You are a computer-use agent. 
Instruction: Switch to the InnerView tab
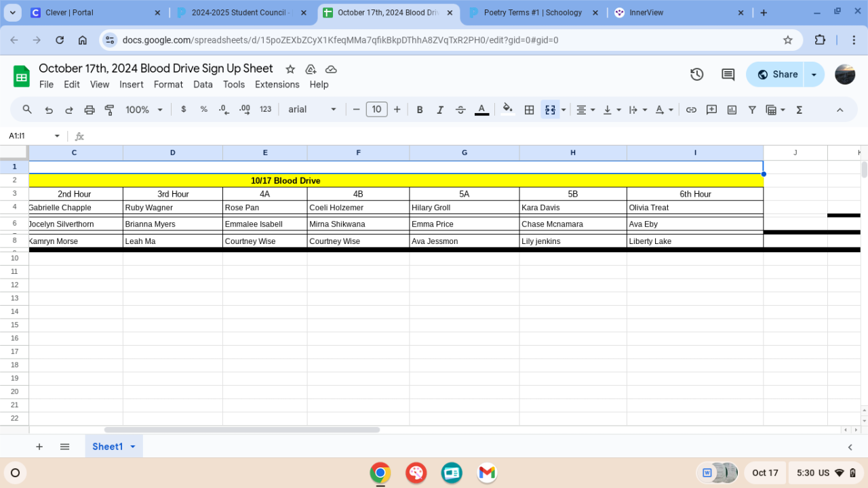[679, 13]
